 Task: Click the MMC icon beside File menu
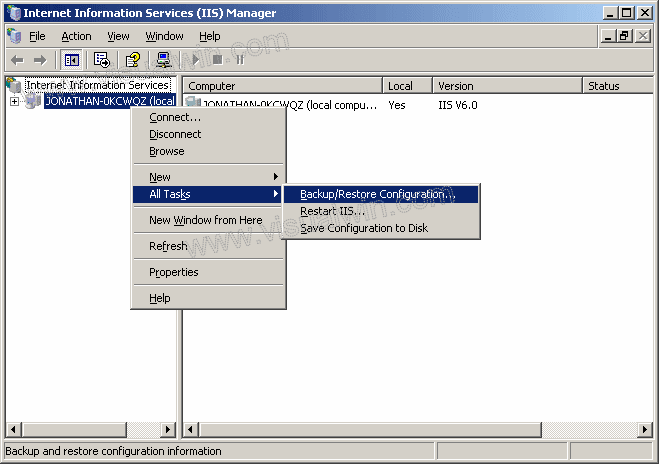(x=14, y=36)
